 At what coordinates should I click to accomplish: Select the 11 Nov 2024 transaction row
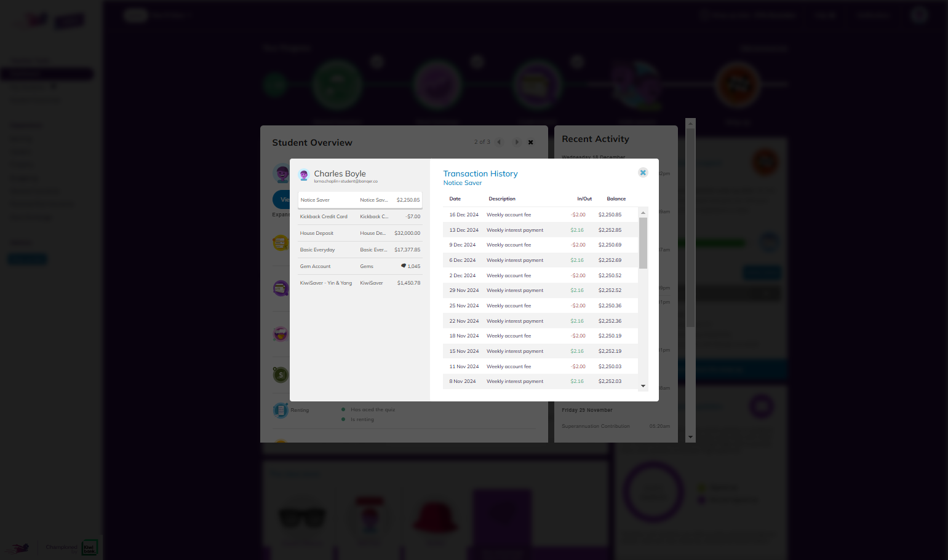click(540, 366)
